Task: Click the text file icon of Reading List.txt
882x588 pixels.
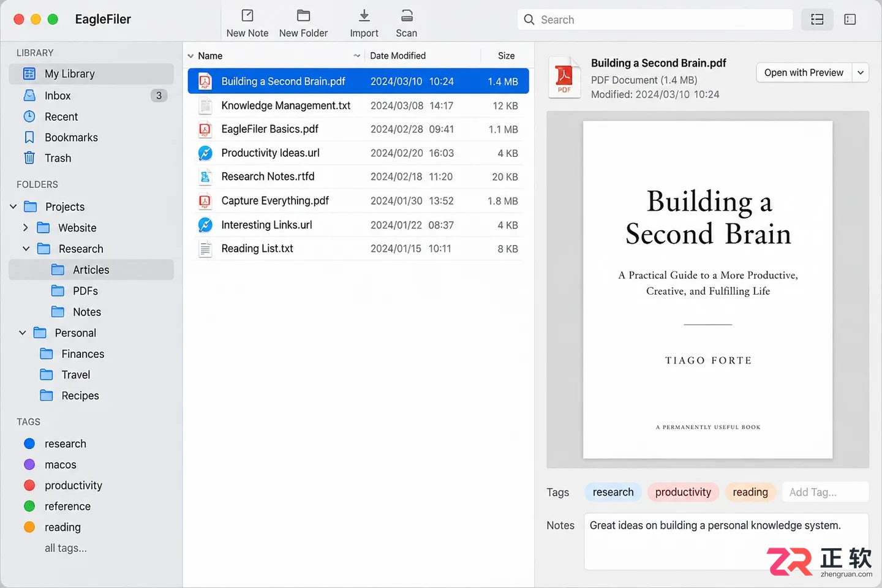Action: coord(205,249)
